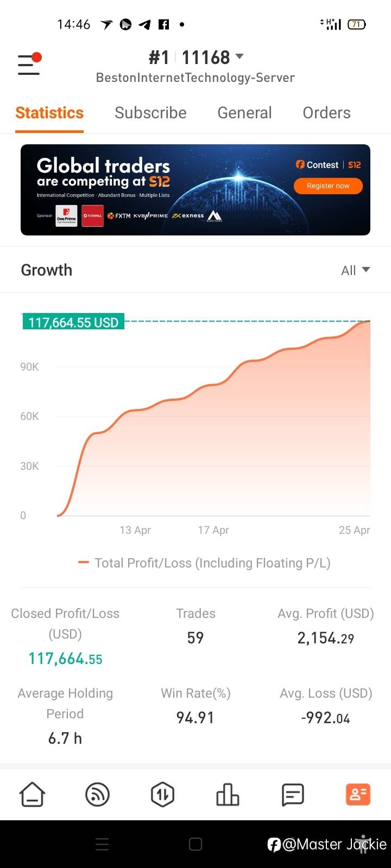Tap the Global traders S12 contest banner
Screen dimensions: 391x868
click(x=163, y=190)
